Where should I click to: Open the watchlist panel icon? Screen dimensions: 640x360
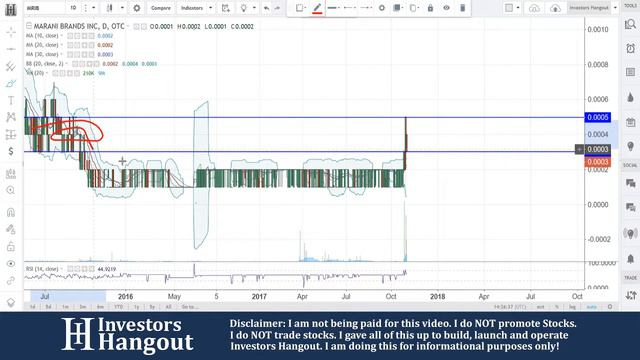(630, 25)
